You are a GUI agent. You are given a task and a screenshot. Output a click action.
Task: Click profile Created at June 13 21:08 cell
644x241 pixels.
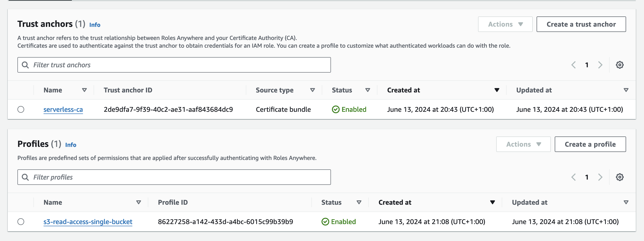pos(432,222)
